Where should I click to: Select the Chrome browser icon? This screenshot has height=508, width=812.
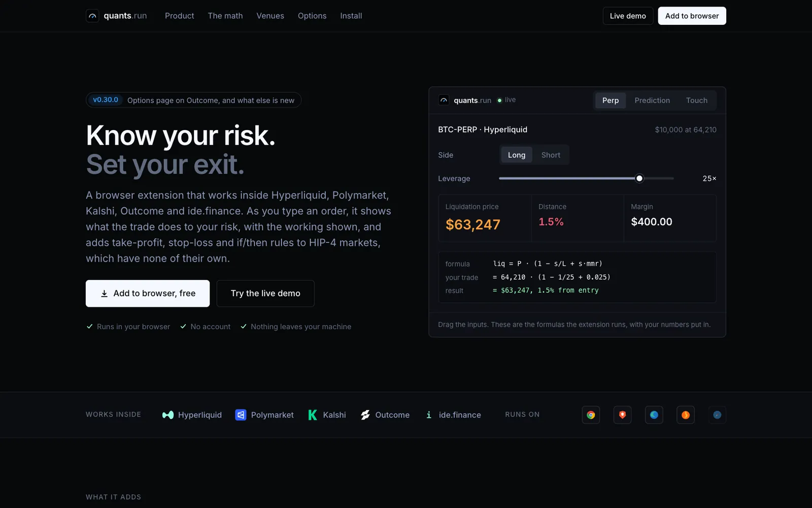click(x=591, y=415)
